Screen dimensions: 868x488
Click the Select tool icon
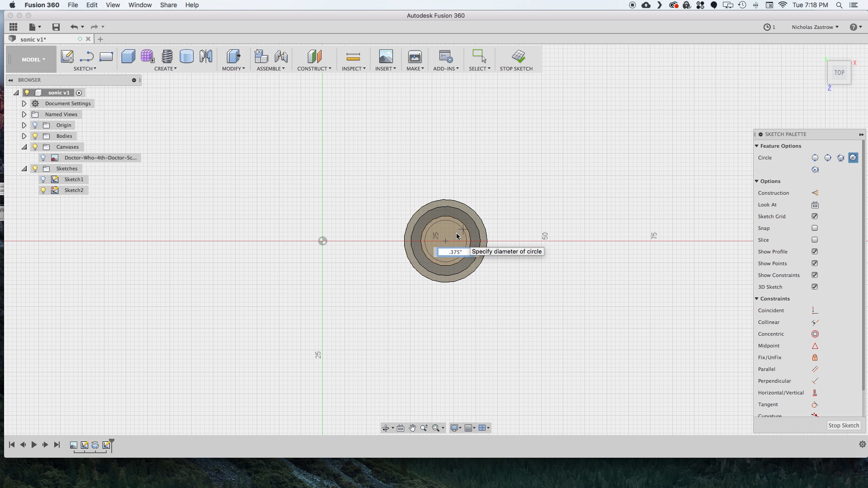[479, 56]
